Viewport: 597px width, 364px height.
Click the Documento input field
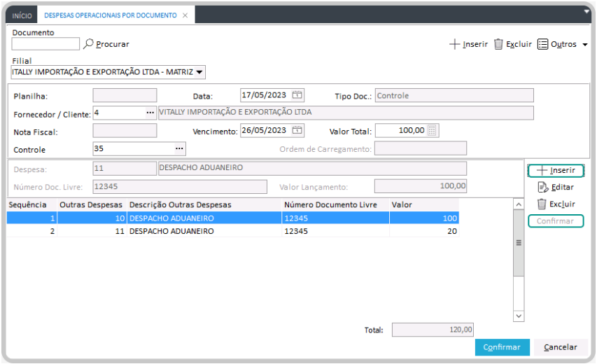(x=46, y=44)
